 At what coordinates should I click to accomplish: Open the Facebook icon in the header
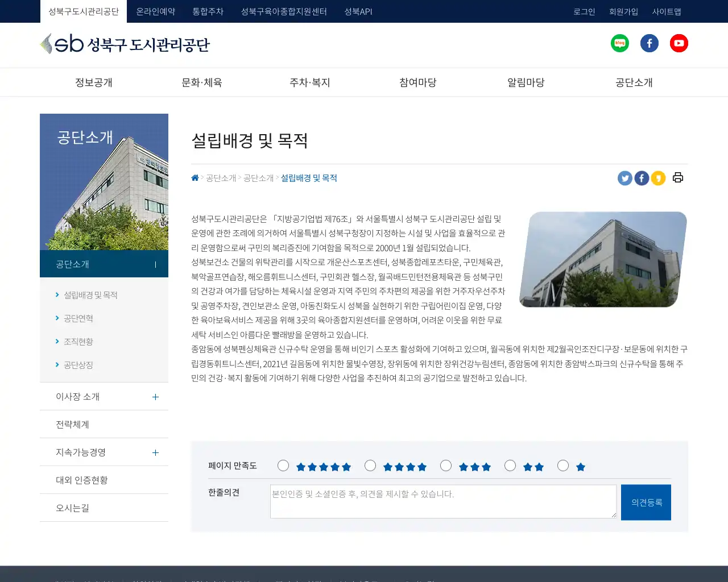click(x=650, y=43)
